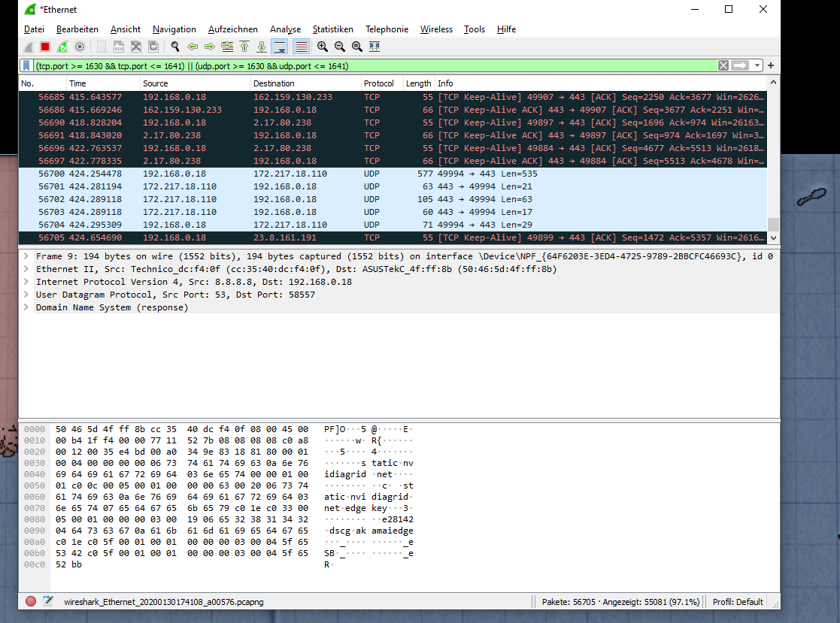The width and height of the screenshot is (840, 623).
Task: Add a filter button with plus
Action: tap(771, 66)
